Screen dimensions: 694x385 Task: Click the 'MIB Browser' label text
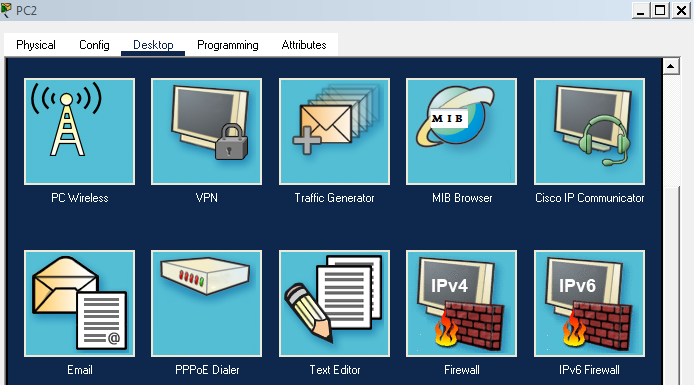462,198
